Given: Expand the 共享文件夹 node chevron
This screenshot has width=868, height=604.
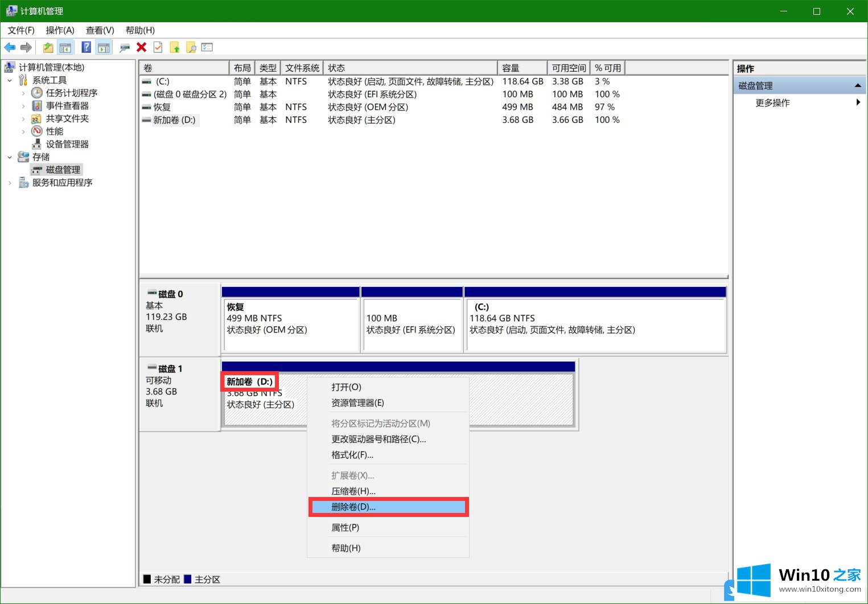Looking at the screenshot, I should [23, 118].
